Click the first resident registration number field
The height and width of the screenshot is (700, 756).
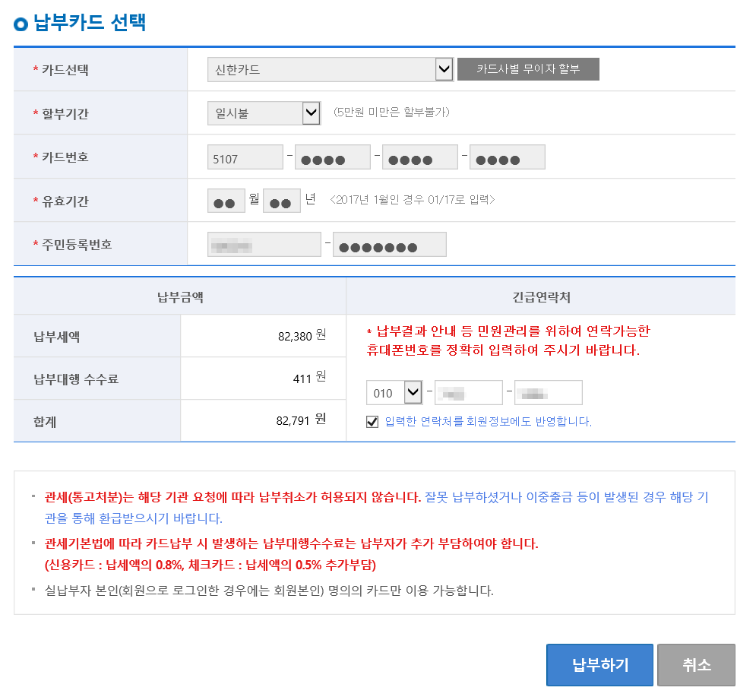pyautogui.click(x=264, y=244)
